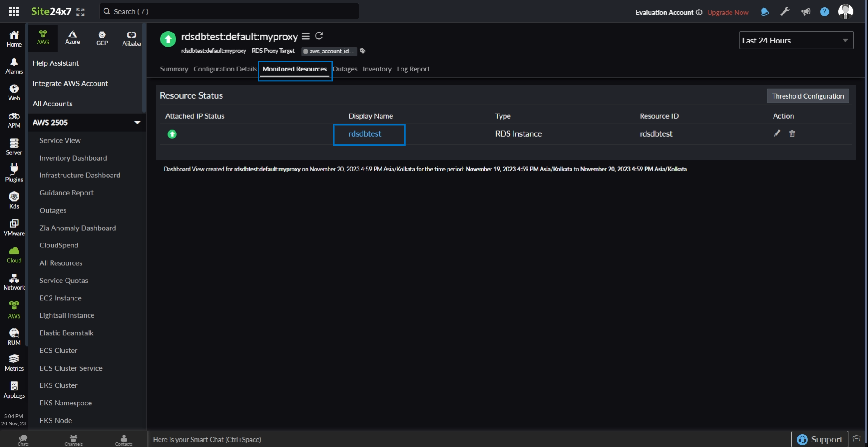The width and height of the screenshot is (868, 447).
Task: Click the refresh icon beside monitor title
Action: click(319, 36)
